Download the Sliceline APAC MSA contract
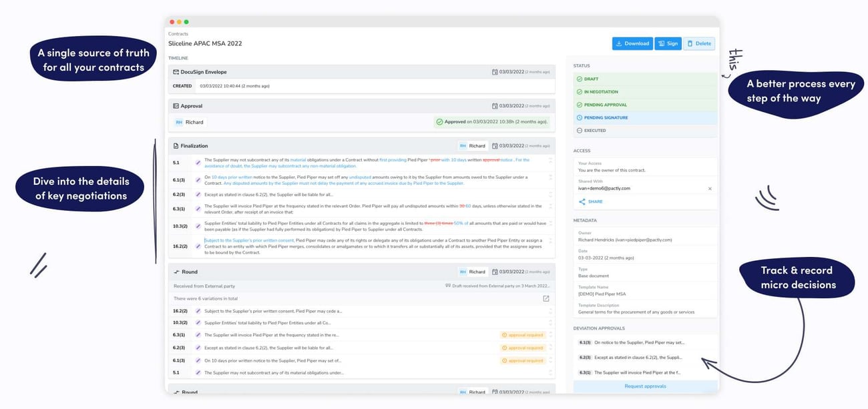Screen dimensions: 868x409 tap(632, 43)
